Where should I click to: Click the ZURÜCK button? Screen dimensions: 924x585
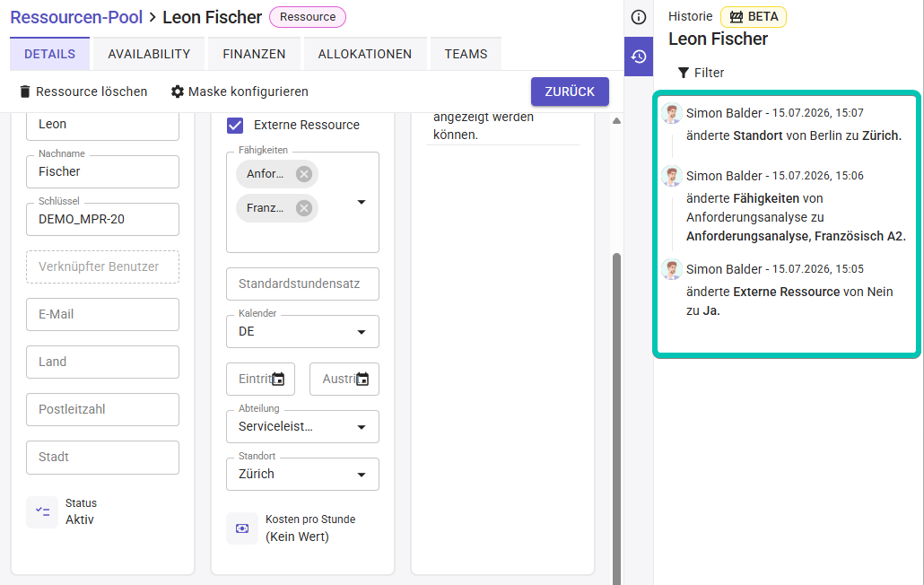click(570, 92)
